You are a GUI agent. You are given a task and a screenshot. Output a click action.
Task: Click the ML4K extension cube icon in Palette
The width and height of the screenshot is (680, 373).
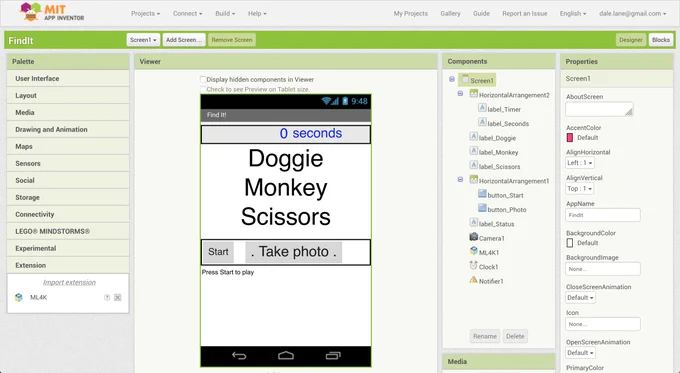click(19, 298)
